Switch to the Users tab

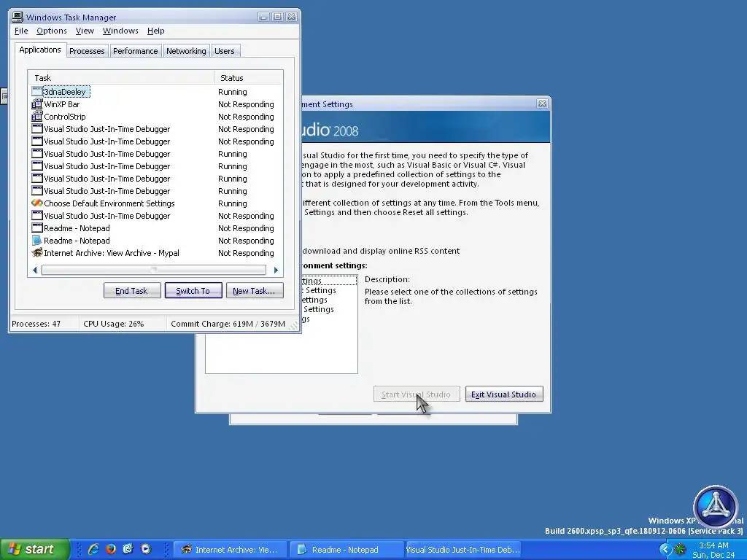(x=225, y=50)
